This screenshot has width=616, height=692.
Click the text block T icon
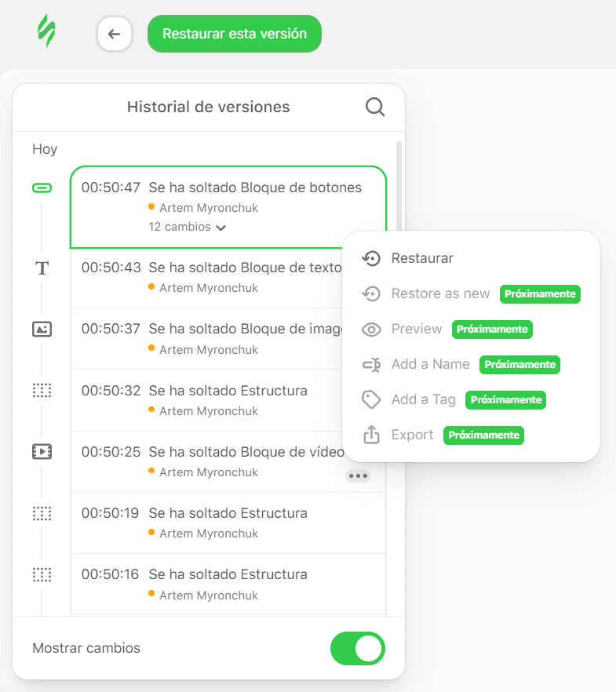(x=42, y=268)
